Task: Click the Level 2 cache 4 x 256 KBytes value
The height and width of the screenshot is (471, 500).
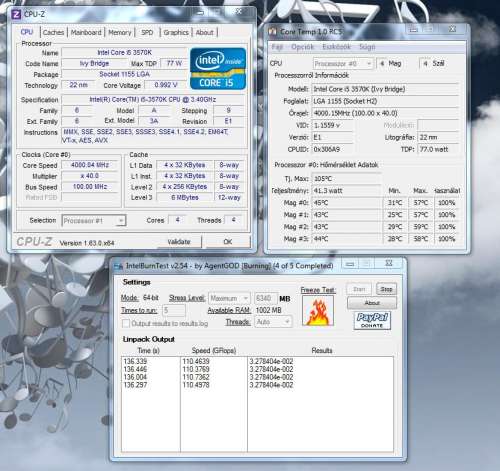Action: 185,187
